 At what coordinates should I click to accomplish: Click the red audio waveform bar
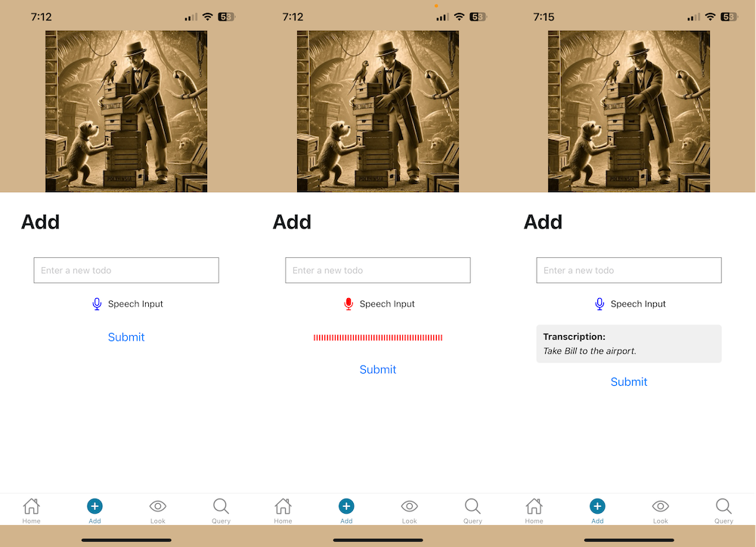(x=378, y=337)
